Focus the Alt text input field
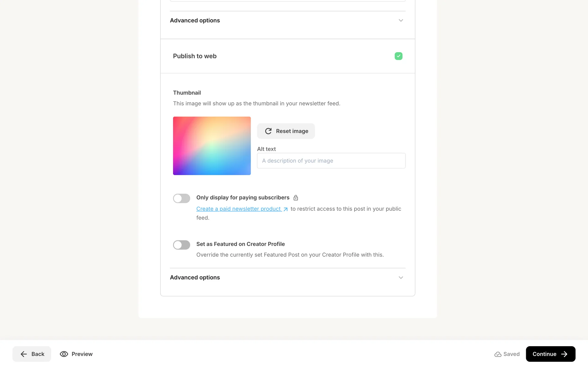 [x=331, y=161]
